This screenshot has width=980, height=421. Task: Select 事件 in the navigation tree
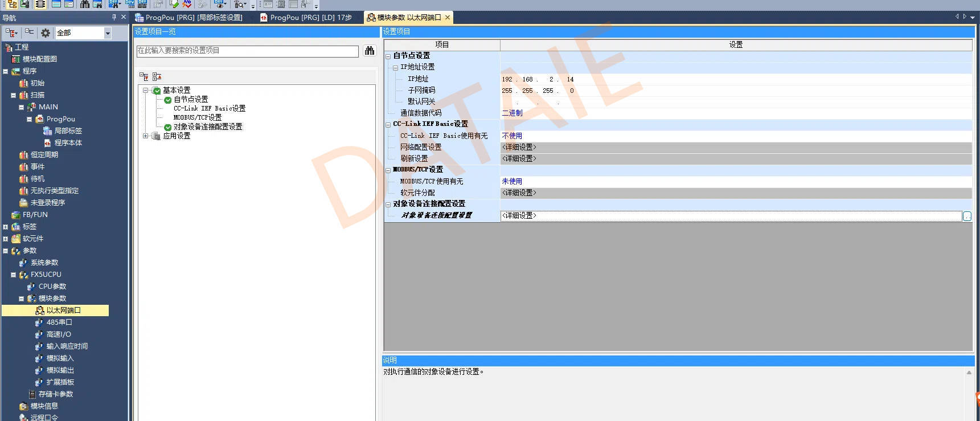37,167
